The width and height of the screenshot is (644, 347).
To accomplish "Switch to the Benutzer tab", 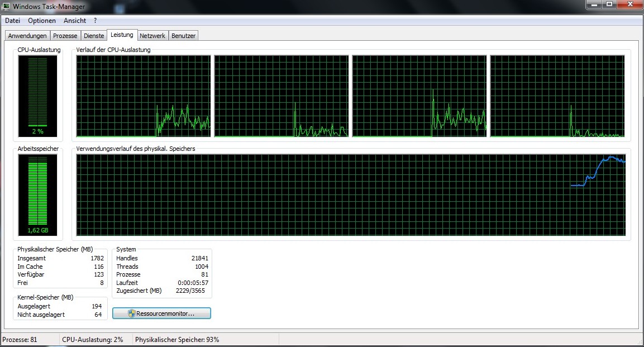I will click(x=184, y=36).
